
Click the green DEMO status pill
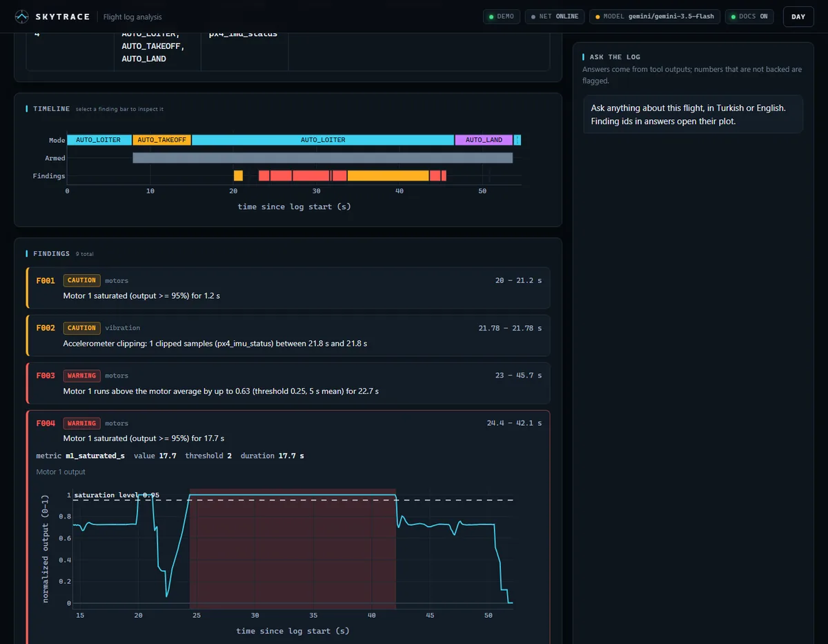(x=502, y=17)
